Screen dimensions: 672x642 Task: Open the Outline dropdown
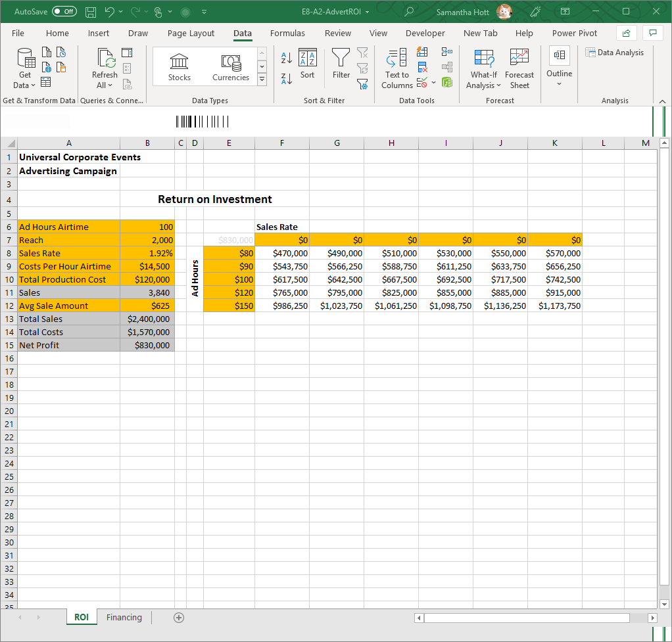(559, 68)
